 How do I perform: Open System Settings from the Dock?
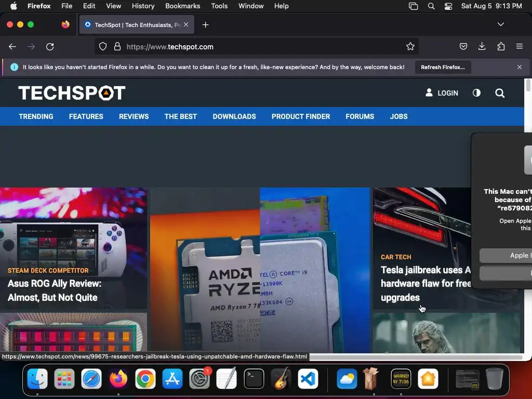pyautogui.click(x=199, y=379)
